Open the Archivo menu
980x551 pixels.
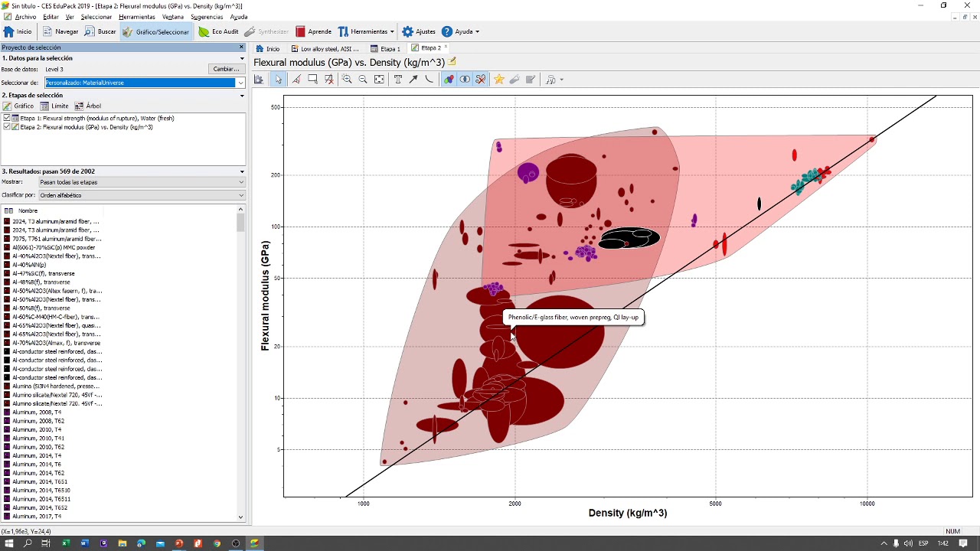pos(25,17)
